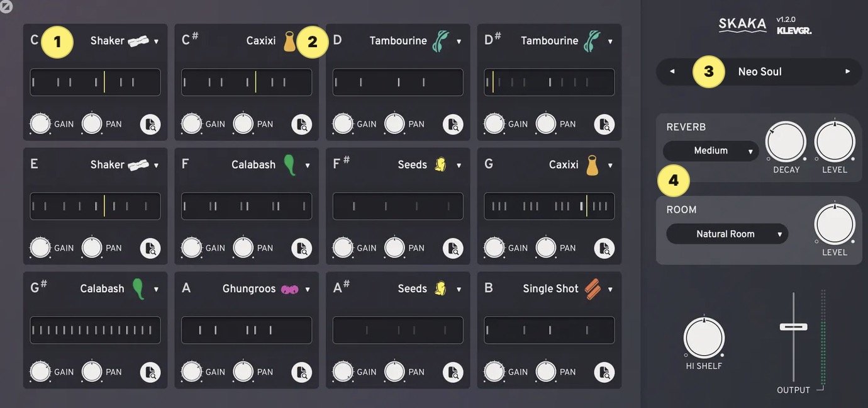Click the Calabash gourd icon on F pad

point(289,165)
